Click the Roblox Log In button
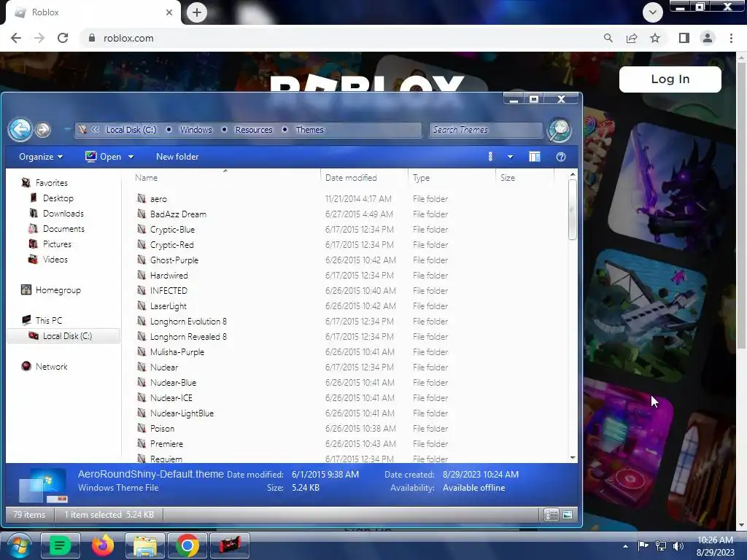Screen dimensions: 747x560 670,79
